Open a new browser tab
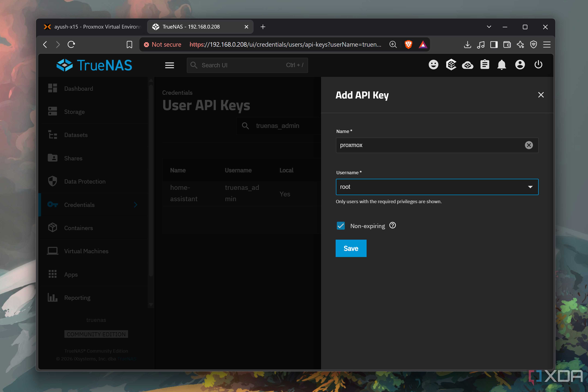 coord(263,27)
